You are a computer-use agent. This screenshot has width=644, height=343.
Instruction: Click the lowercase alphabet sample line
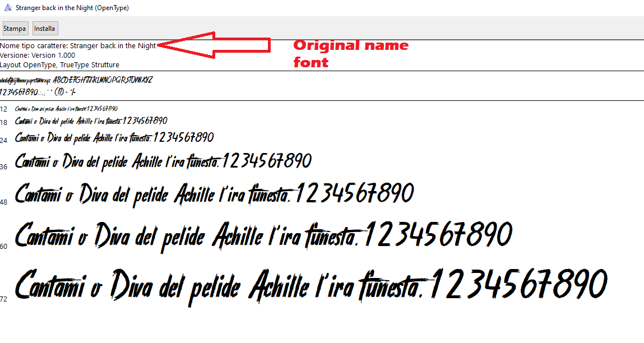pyautogui.click(x=25, y=81)
